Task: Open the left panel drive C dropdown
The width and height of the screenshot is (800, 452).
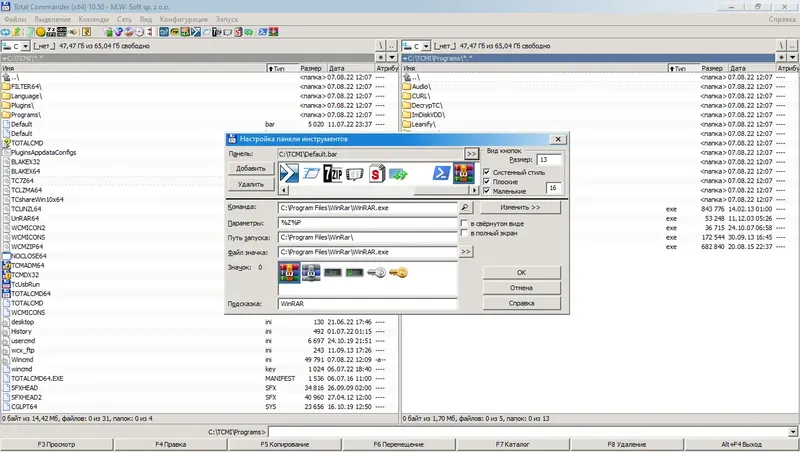Action: pyautogui.click(x=24, y=46)
